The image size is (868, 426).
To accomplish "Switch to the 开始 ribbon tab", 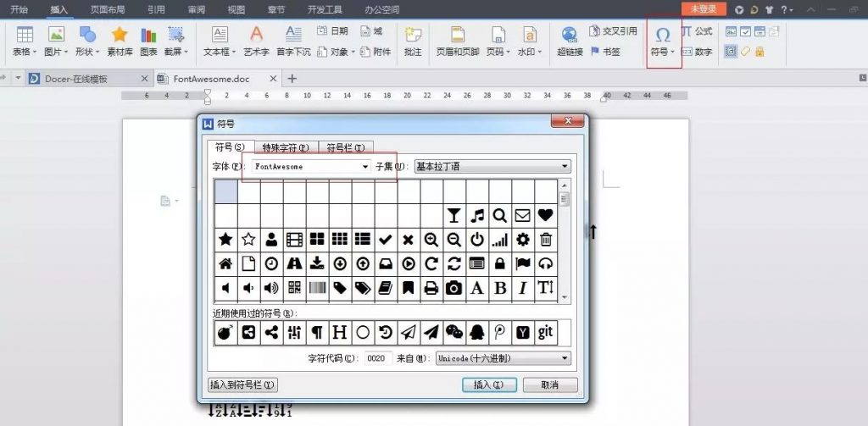I will (x=19, y=9).
